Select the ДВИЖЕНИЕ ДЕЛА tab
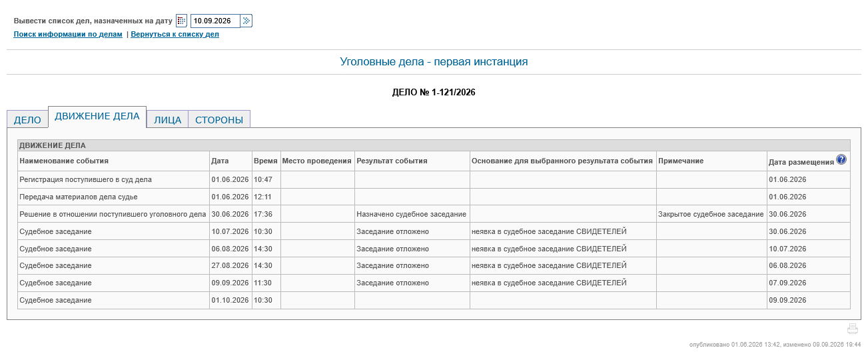This screenshot has height=356, width=868. pos(97,117)
